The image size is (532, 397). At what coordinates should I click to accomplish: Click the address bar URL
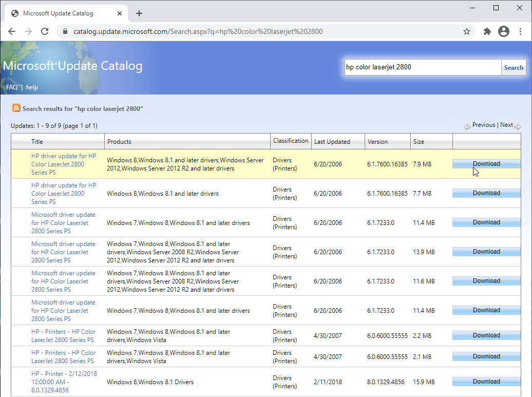[x=198, y=31]
